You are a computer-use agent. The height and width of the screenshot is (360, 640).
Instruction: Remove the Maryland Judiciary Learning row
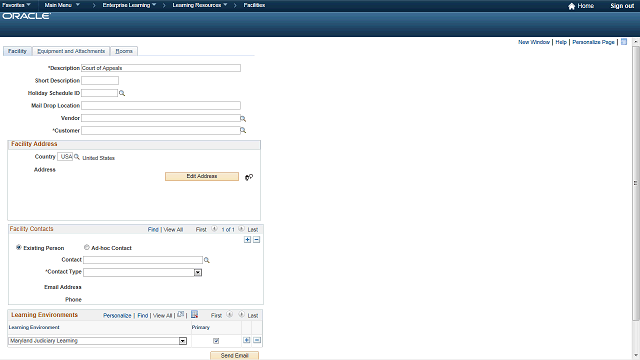tap(257, 340)
